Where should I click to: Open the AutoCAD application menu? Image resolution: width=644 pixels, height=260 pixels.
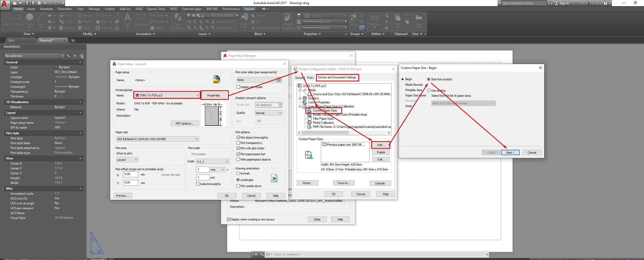pyautogui.click(x=5, y=5)
